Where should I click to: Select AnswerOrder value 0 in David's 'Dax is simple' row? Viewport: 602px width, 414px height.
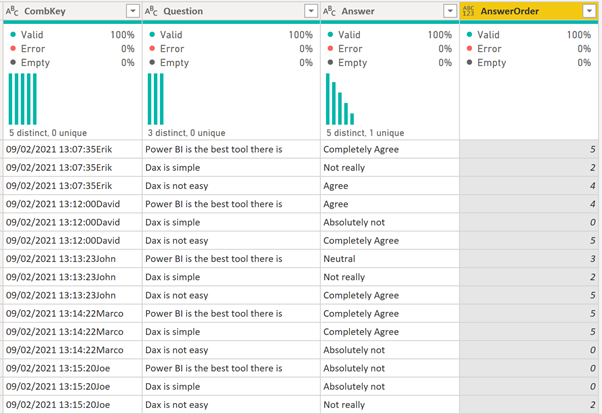[x=529, y=222]
